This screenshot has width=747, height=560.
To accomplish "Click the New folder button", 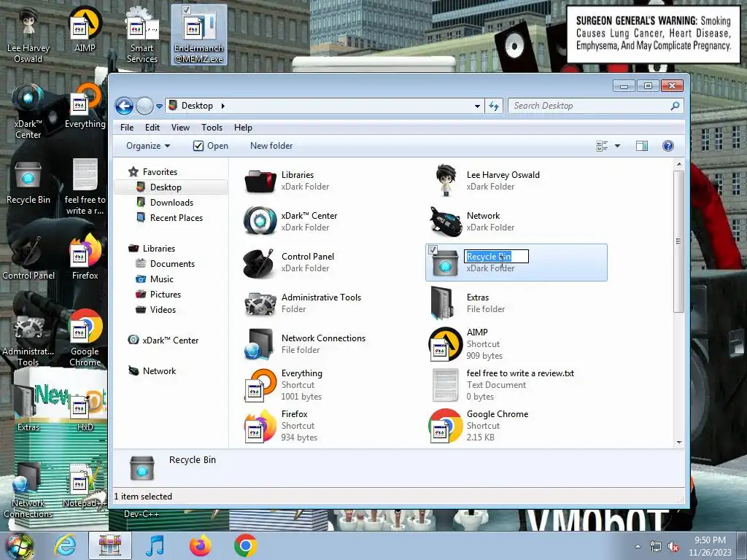I will [271, 146].
